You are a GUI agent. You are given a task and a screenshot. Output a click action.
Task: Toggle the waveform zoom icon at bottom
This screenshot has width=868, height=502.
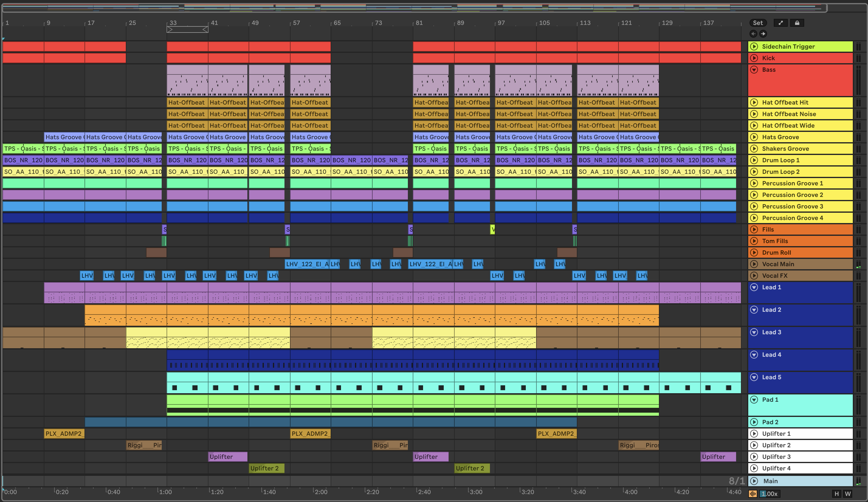click(x=753, y=494)
